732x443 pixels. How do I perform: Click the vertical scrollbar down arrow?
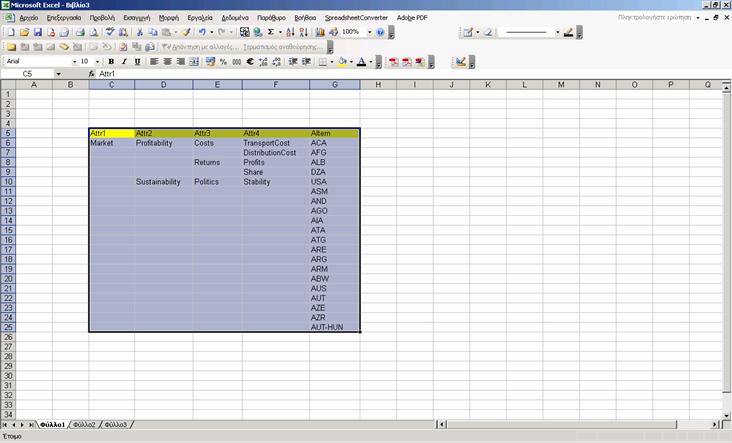point(726,415)
